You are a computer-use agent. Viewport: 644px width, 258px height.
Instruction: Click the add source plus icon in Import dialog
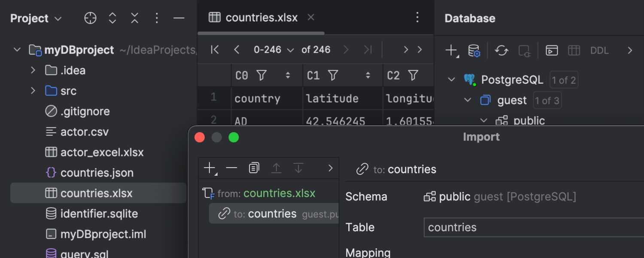[x=210, y=168]
